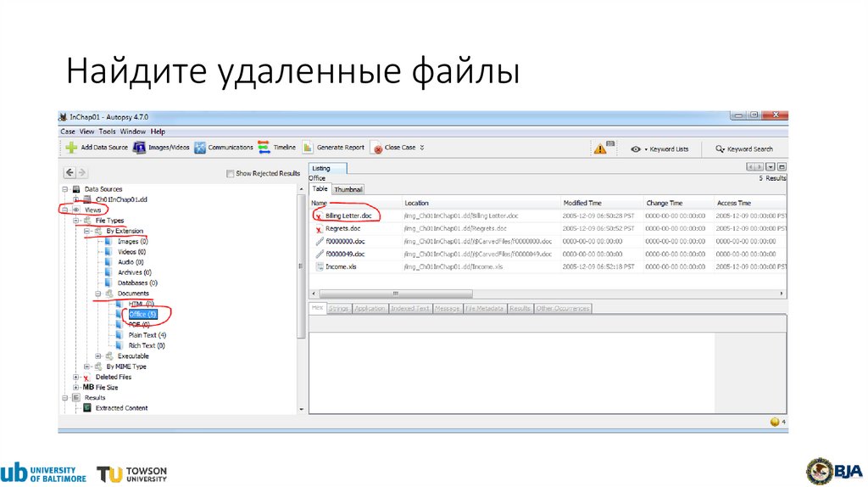Screen dimensions: 868x487
Task: Collapse the Data Sources node
Action: pyautogui.click(x=64, y=189)
